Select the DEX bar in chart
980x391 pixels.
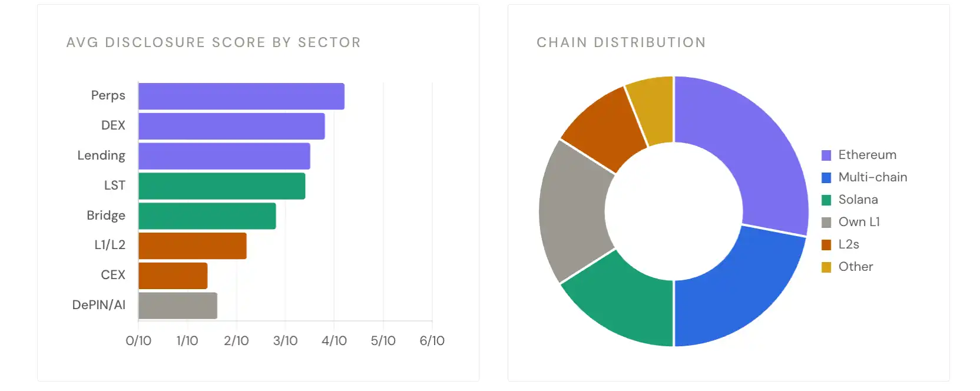click(x=231, y=127)
